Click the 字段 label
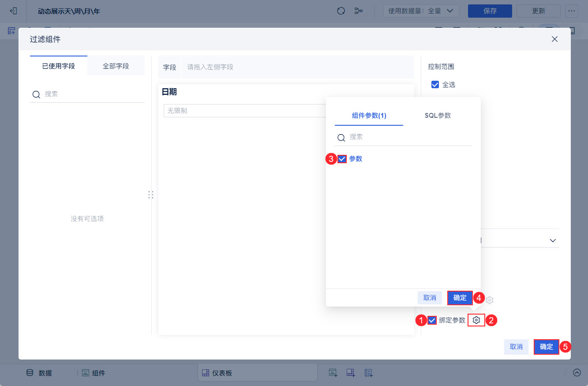The height and width of the screenshot is (386, 588). coord(170,67)
